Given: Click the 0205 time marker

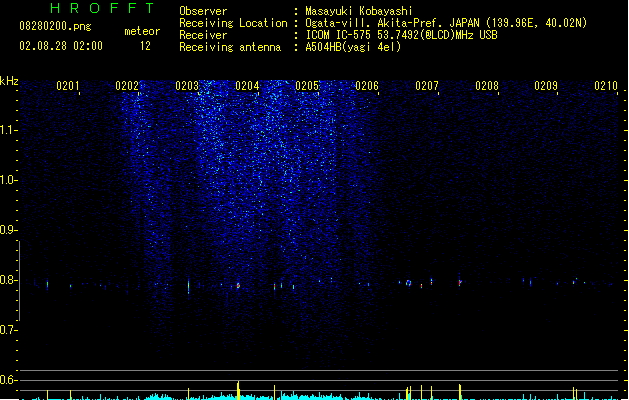Looking at the screenshot, I should click(x=307, y=86).
